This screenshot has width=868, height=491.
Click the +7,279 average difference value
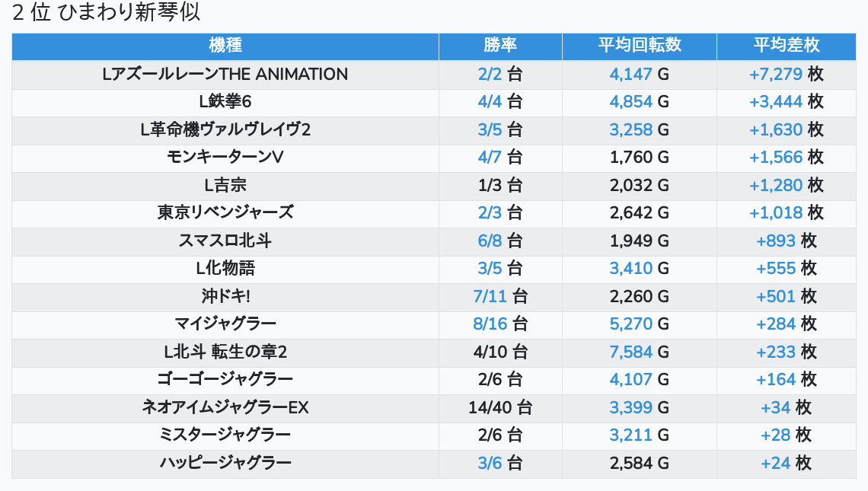click(x=775, y=75)
